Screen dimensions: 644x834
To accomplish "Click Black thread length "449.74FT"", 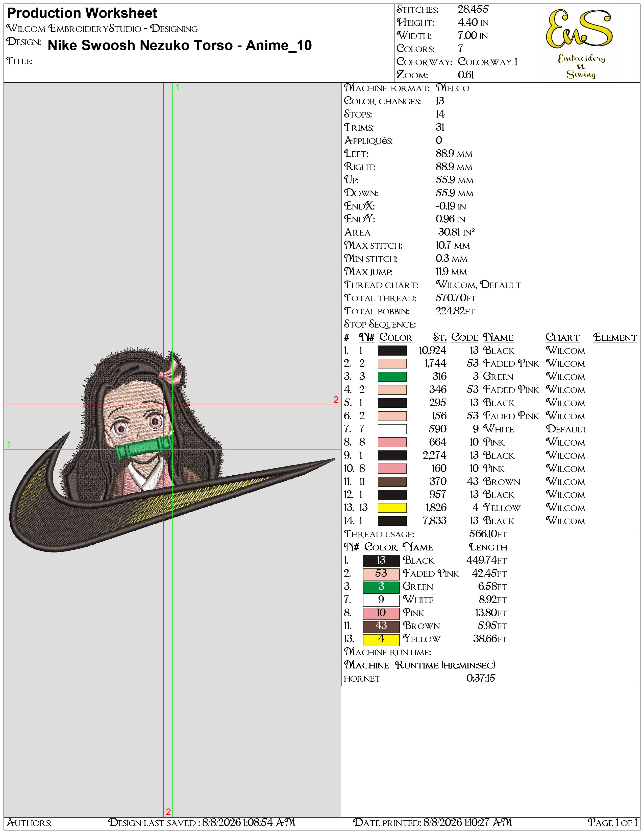I will click(x=487, y=561).
